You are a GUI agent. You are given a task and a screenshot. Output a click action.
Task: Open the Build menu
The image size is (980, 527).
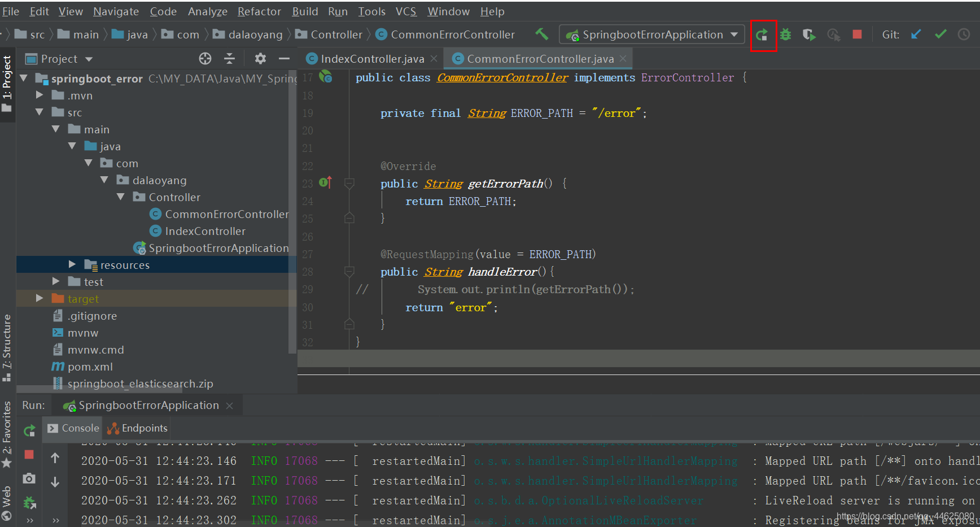(x=305, y=11)
